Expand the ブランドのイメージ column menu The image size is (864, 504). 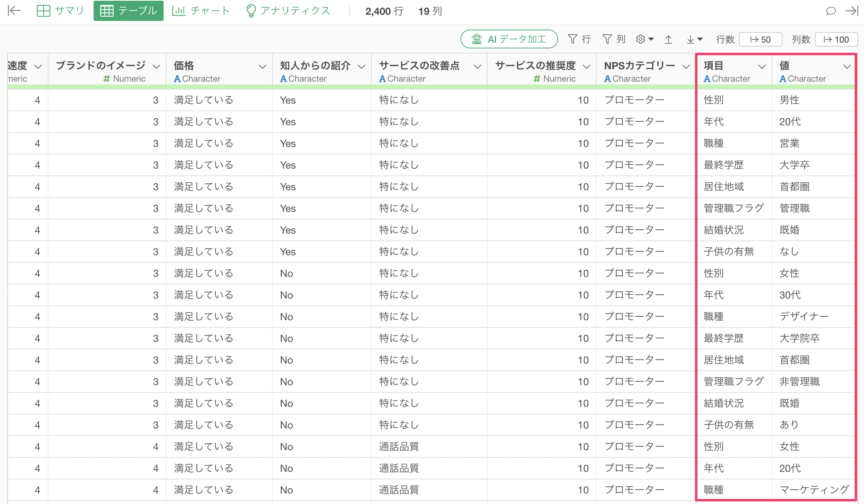tap(156, 66)
